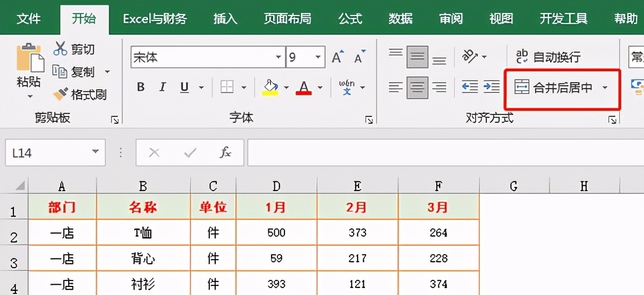Align text left

(x=396, y=87)
